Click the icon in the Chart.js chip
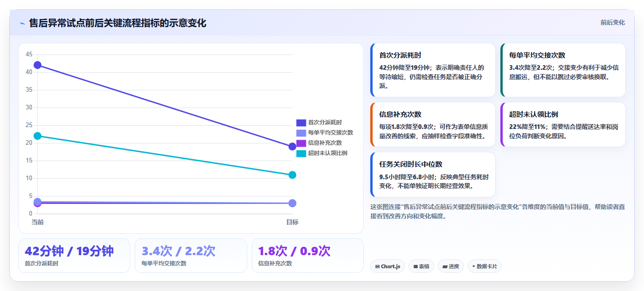This screenshot has width=644, height=291. point(377,267)
